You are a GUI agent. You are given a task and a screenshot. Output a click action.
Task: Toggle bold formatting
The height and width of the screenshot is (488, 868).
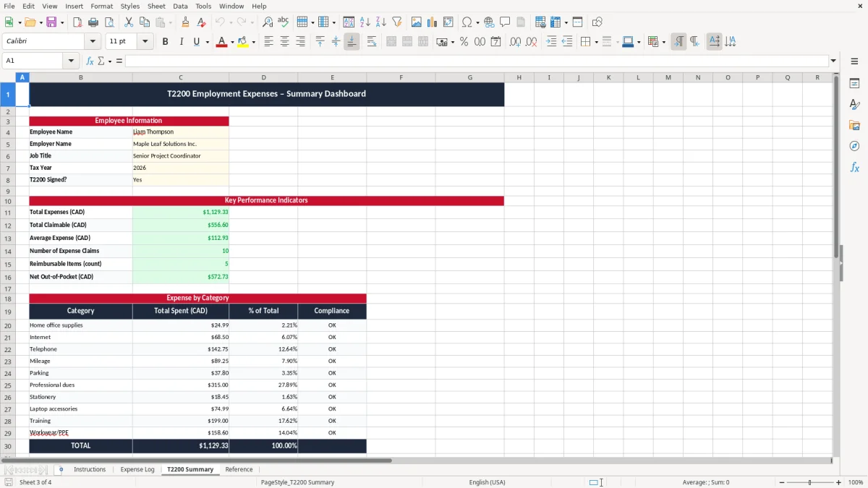[x=165, y=42]
